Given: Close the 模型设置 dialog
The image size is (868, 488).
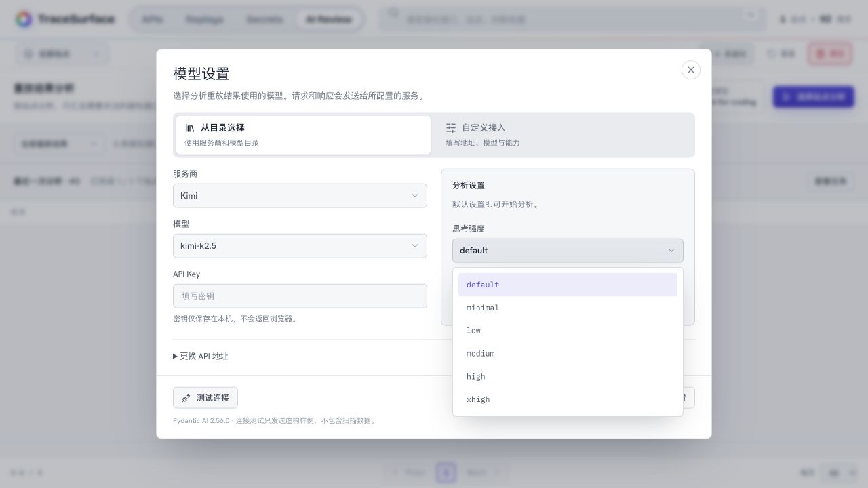Looking at the screenshot, I should click(x=690, y=70).
